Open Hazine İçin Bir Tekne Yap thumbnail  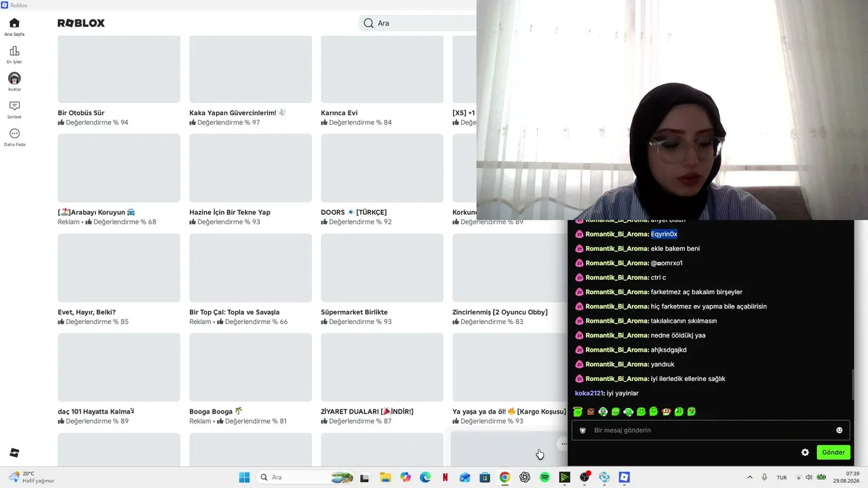click(x=250, y=168)
